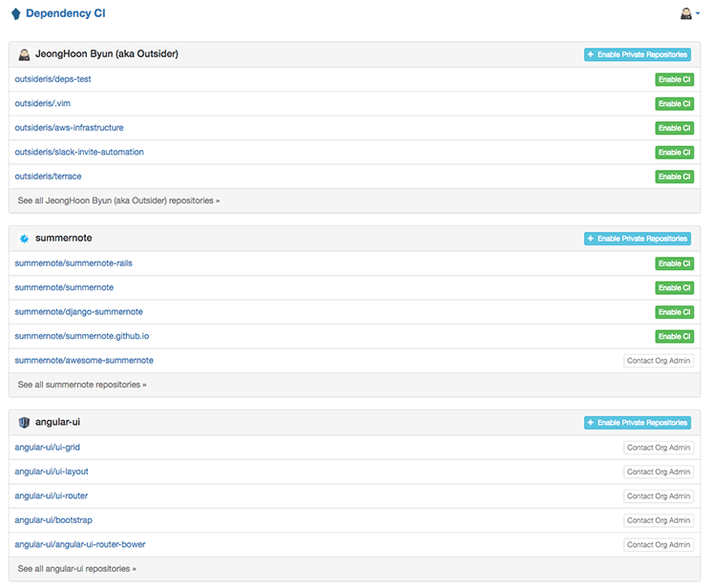See all JeongHoon Byun repositories

[x=118, y=200]
